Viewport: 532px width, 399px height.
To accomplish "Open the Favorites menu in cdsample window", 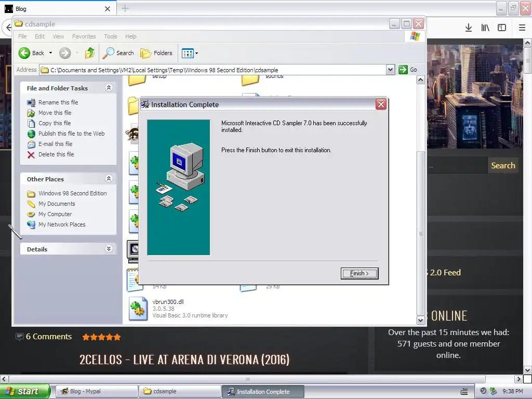I will click(84, 36).
